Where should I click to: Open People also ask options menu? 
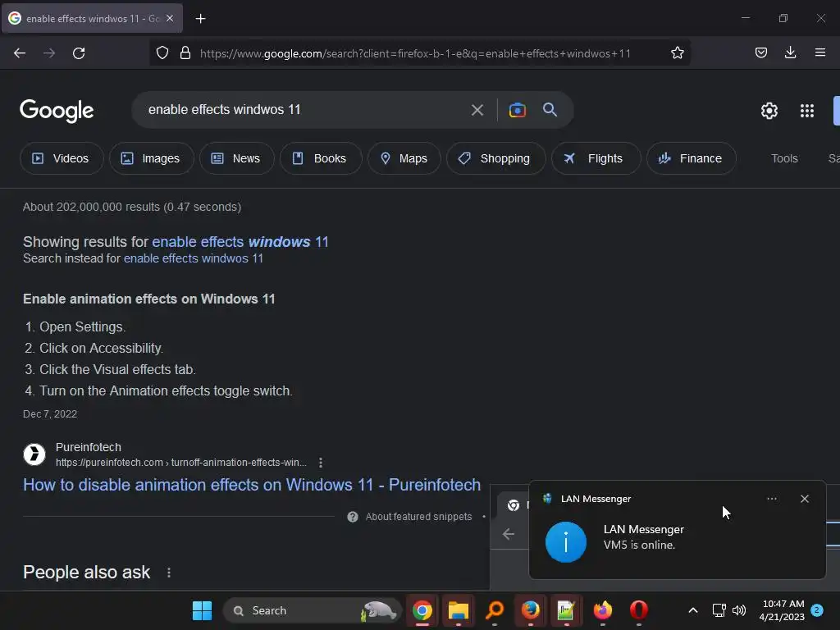169,572
